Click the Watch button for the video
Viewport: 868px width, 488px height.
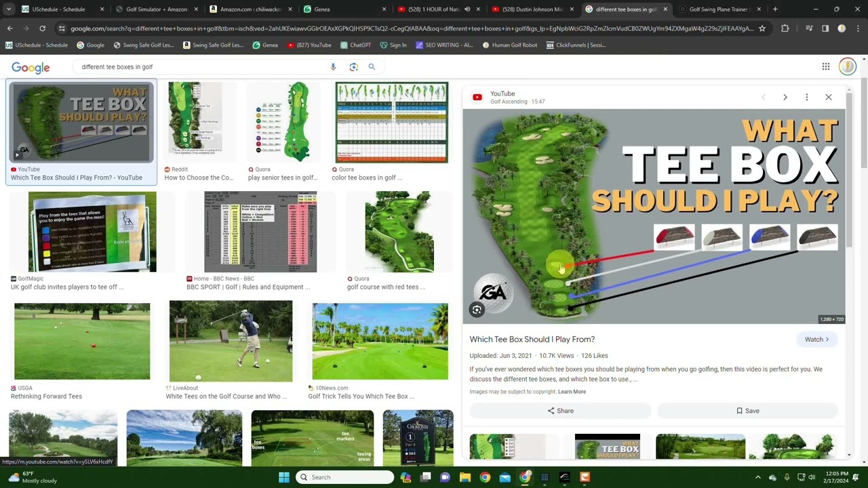pyautogui.click(x=817, y=340)
